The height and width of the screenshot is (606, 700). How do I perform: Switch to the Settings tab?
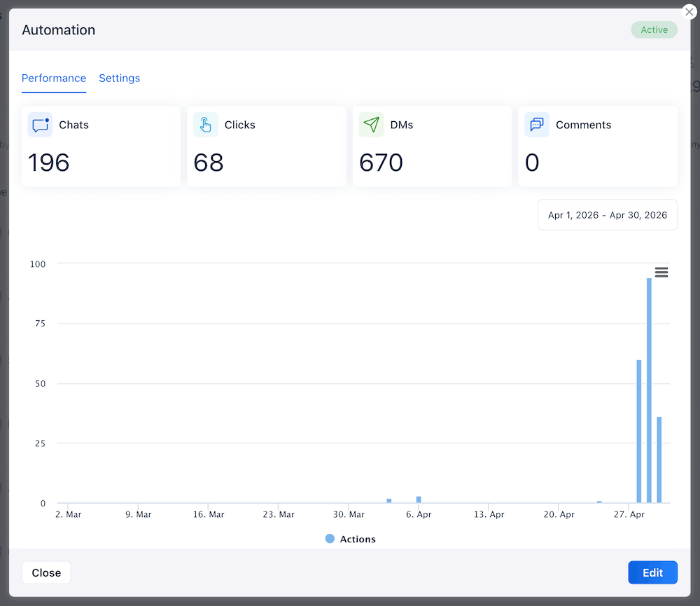[x=119, y=78]
